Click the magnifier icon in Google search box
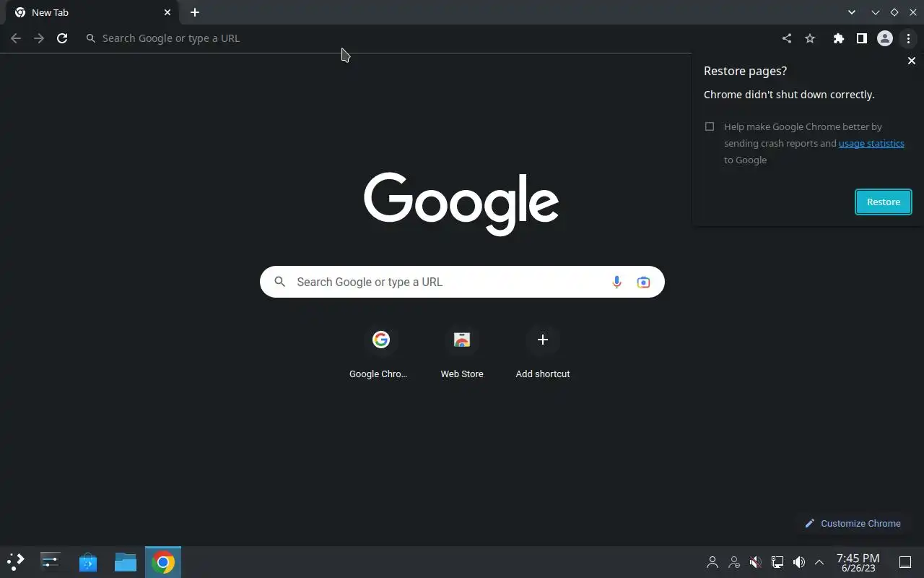This screenshot has height=578, width=924. click(280, 282)
